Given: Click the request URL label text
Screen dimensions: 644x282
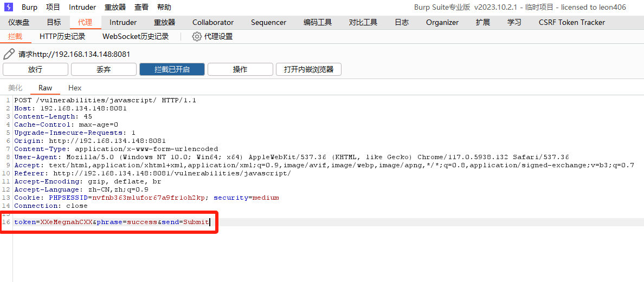Looking at the screenshot, I should coord(74,54).
